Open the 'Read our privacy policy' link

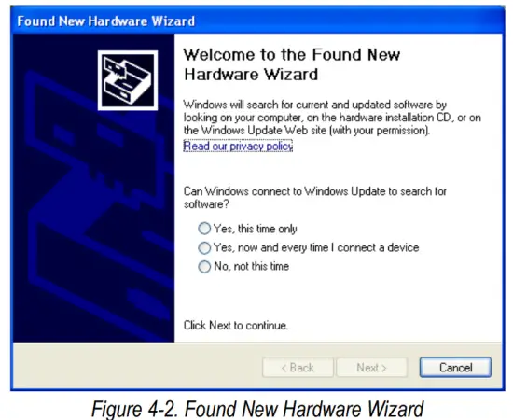point(238,146)
